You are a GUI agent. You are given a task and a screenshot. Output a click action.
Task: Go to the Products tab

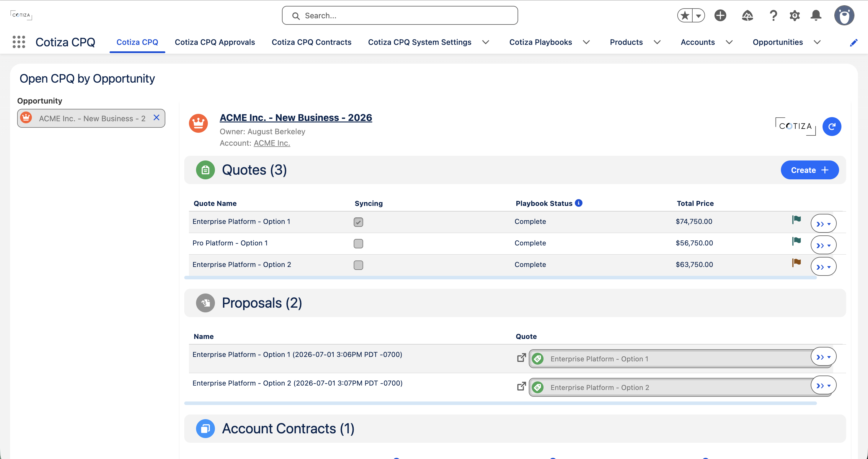coord(626,42)
